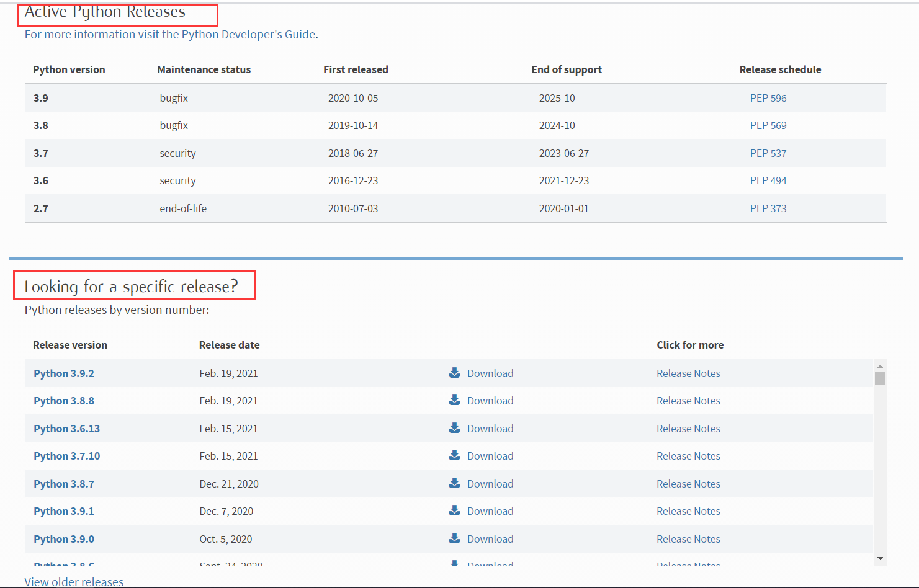This screenshot has height=588, width=919.
Task: Open the Python 3.8.7 release page
Action: click(x=64, y=484)
